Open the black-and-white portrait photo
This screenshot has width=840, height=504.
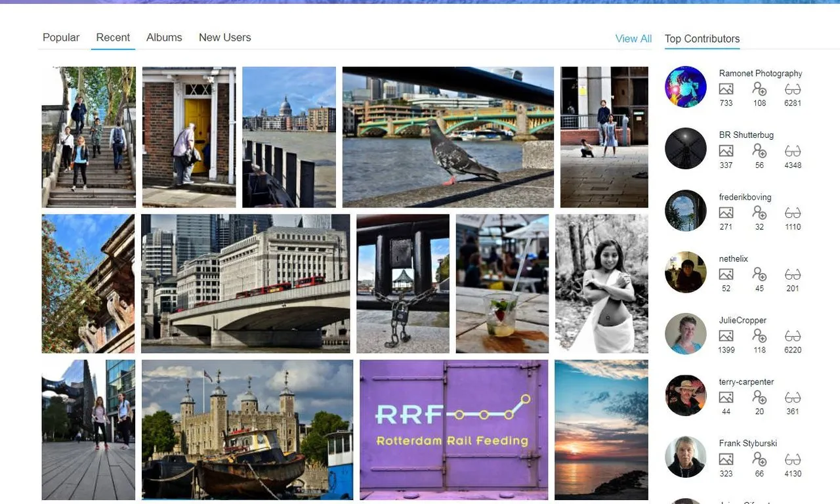[x=602, y=283]
